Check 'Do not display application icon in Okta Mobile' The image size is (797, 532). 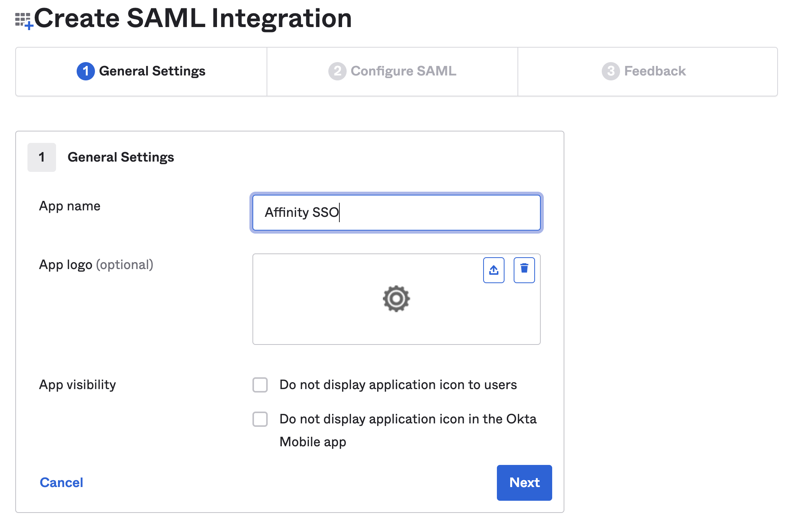click(x=260, y=419)
